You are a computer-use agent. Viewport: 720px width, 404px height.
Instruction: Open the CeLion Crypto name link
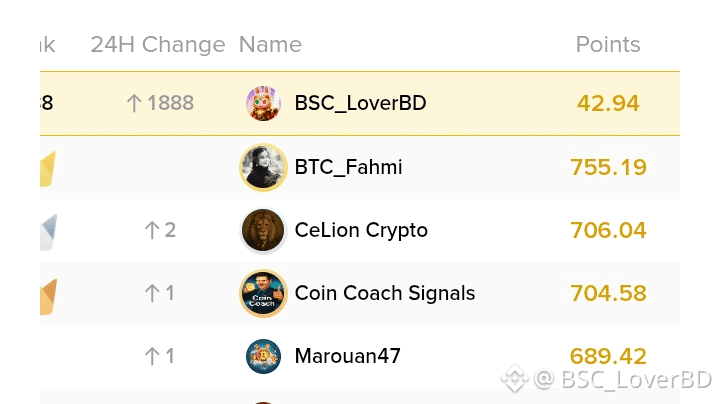361,230
